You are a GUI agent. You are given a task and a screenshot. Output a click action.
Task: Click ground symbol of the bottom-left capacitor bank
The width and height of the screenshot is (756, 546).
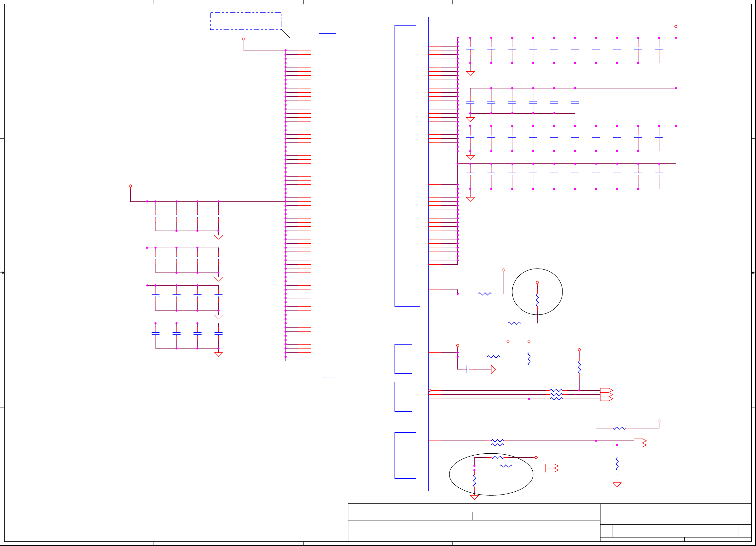click(x=218, y=354)
